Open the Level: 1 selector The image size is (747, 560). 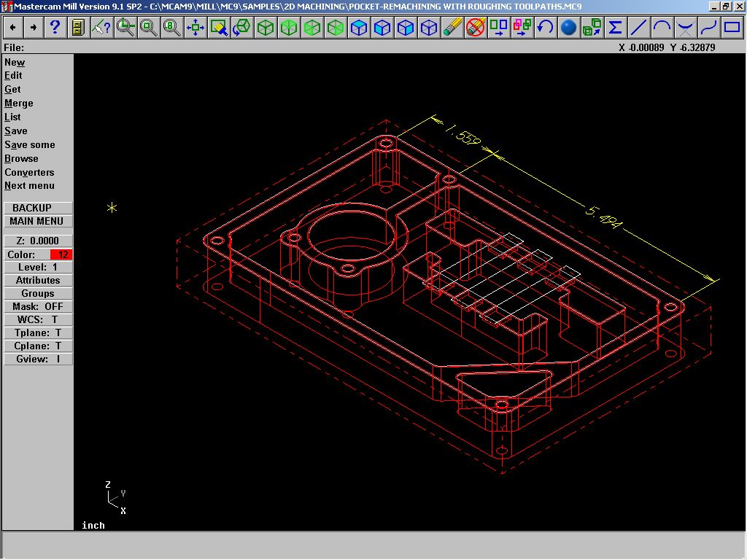(38, 268)
